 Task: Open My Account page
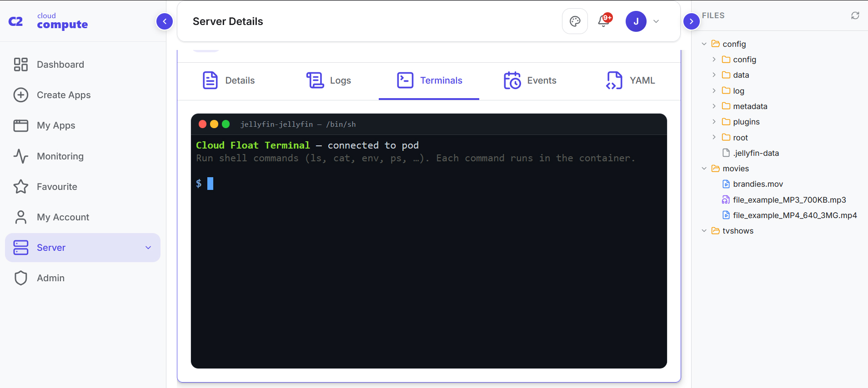coord(83,217)
